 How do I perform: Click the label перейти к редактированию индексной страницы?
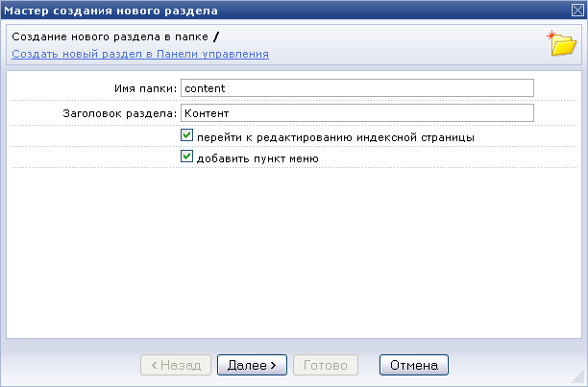click(x=335, y=137)
